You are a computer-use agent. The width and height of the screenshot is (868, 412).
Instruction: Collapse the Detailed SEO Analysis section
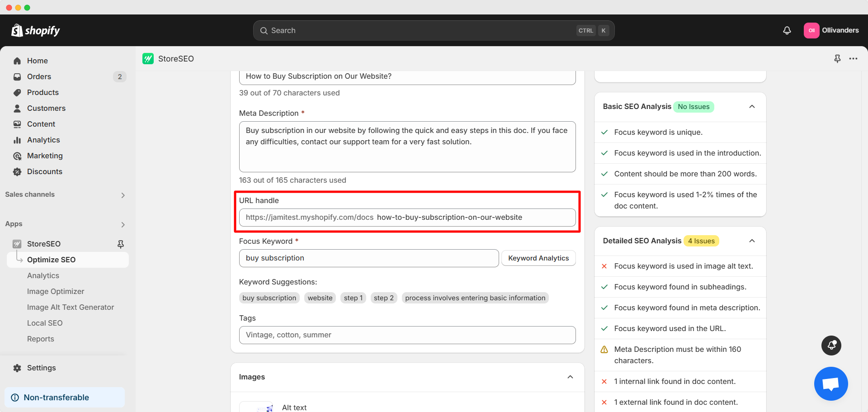[x=752, y=241]
